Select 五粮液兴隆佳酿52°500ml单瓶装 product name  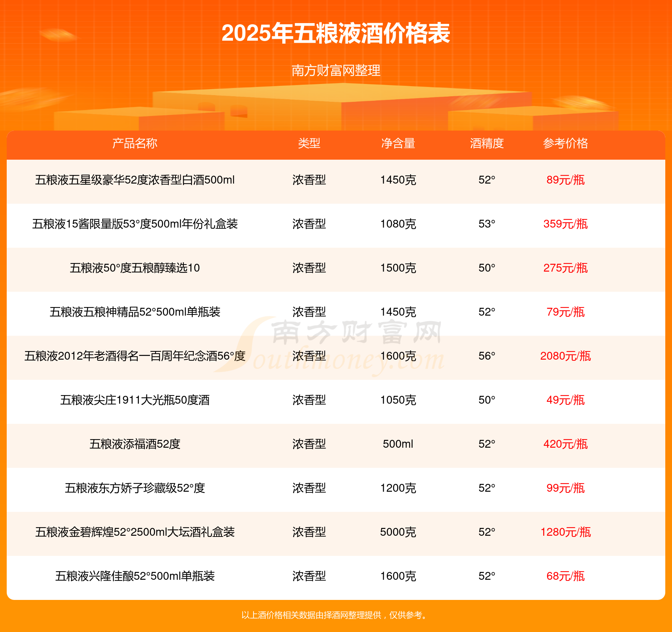[x=135, y=576]
